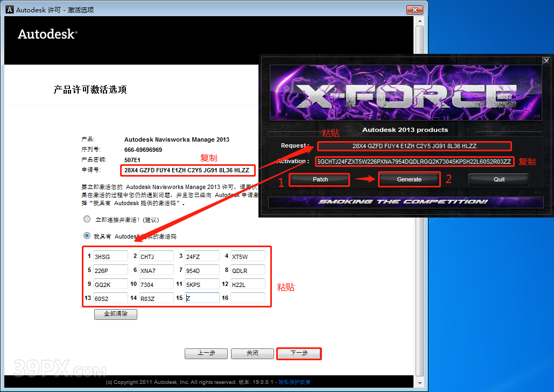Viewport: 554px width, 392px height.
Task: Click the Quit button in X-Force keygen
Action: tap(498, 180)
